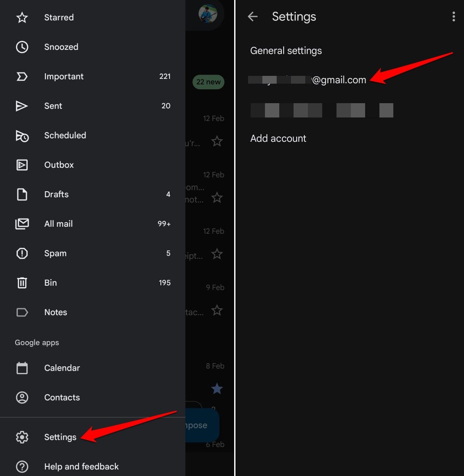Select Help and feedback
464x476 pixels.
(81, 466)
